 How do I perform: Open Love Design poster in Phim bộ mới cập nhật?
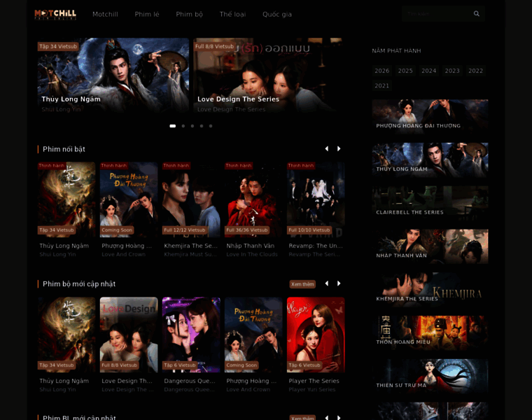129,335
